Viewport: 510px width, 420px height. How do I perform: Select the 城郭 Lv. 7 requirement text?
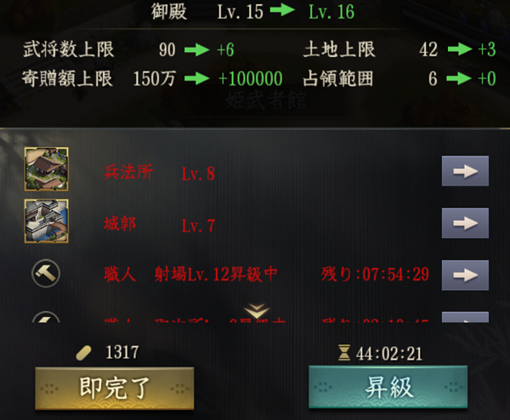(x=160, y=224)
